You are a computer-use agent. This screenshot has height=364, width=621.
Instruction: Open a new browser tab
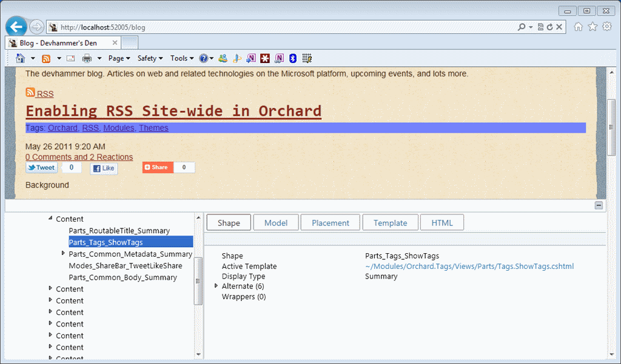(x=130, y=43)
